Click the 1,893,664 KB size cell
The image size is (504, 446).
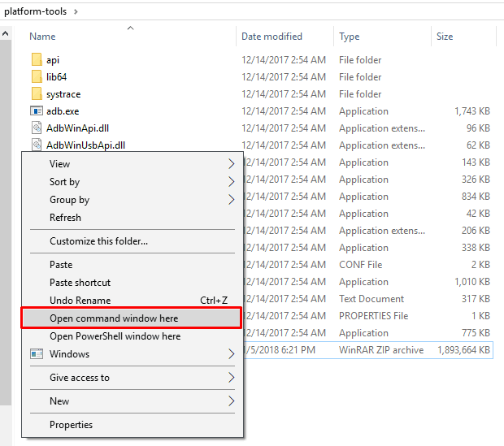[x=463, y=349]
